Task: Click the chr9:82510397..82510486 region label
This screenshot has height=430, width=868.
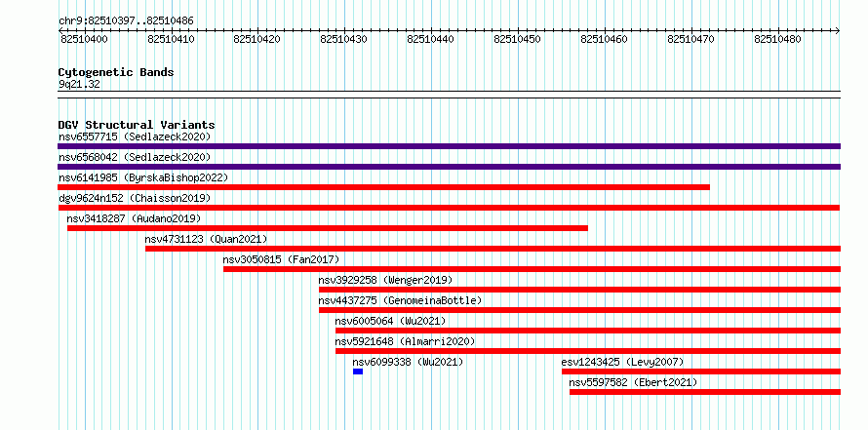Action: click(x=126, y=21)
